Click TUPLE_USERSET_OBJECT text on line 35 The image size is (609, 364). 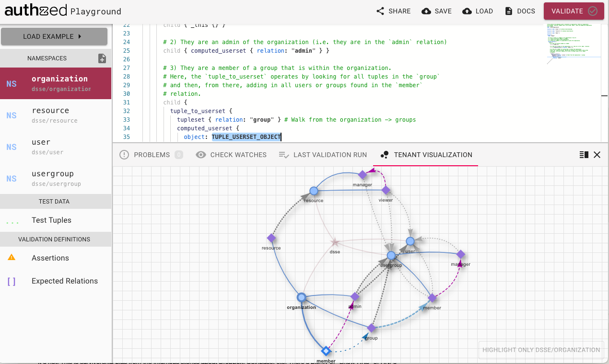point(246,137)
